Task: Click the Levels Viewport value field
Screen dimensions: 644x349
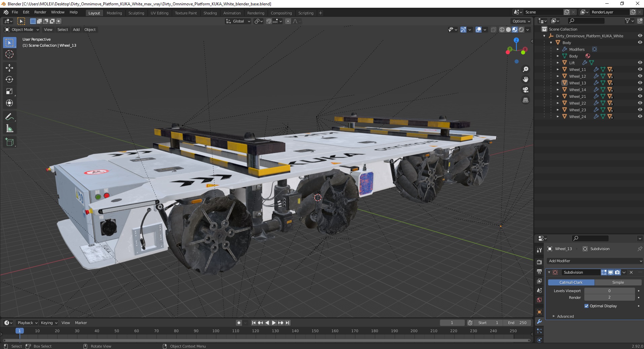Action: [x=609, y=291]
